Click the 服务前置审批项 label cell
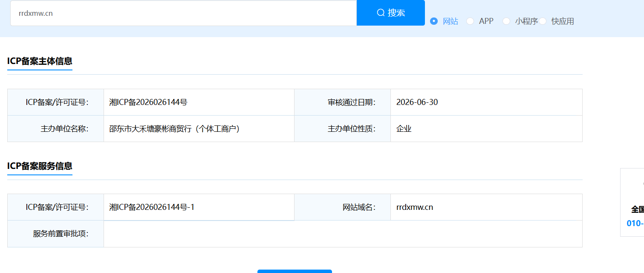The image size is (644, 273). pos(55,234)
